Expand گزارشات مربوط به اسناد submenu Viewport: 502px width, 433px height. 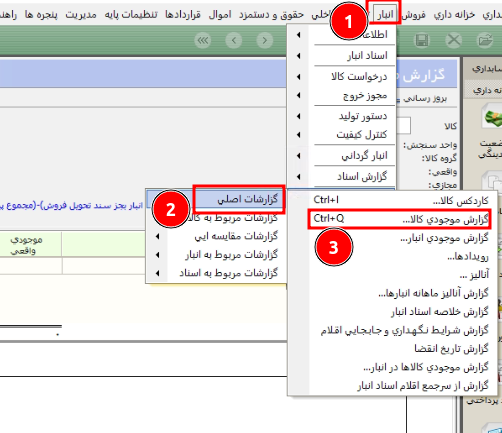216,273
